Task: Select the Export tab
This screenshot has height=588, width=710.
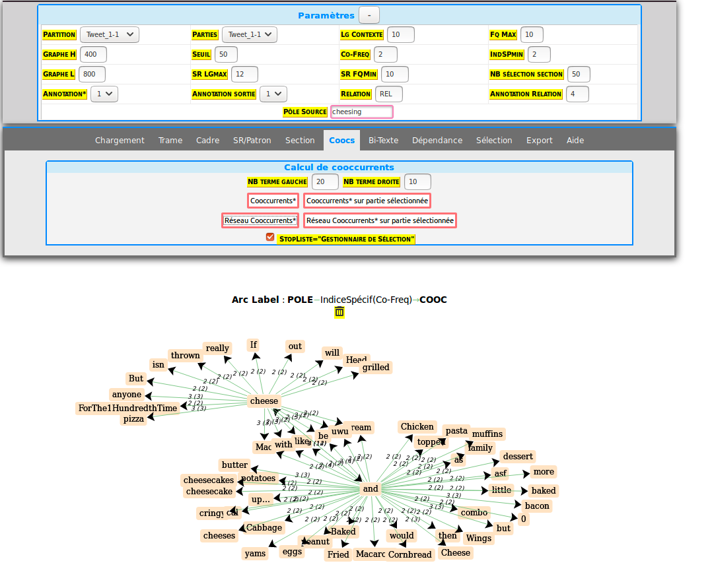Action: [539, 140]
